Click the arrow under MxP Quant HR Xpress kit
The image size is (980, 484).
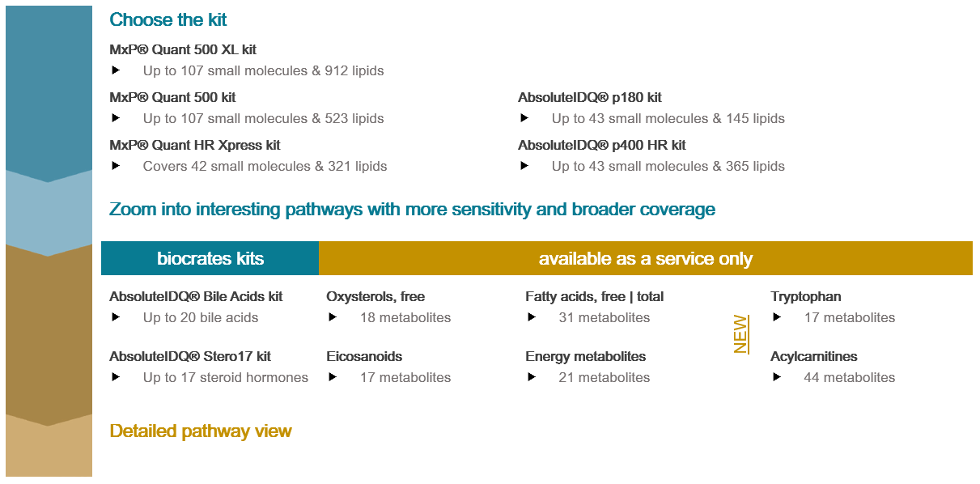(116, 166)
